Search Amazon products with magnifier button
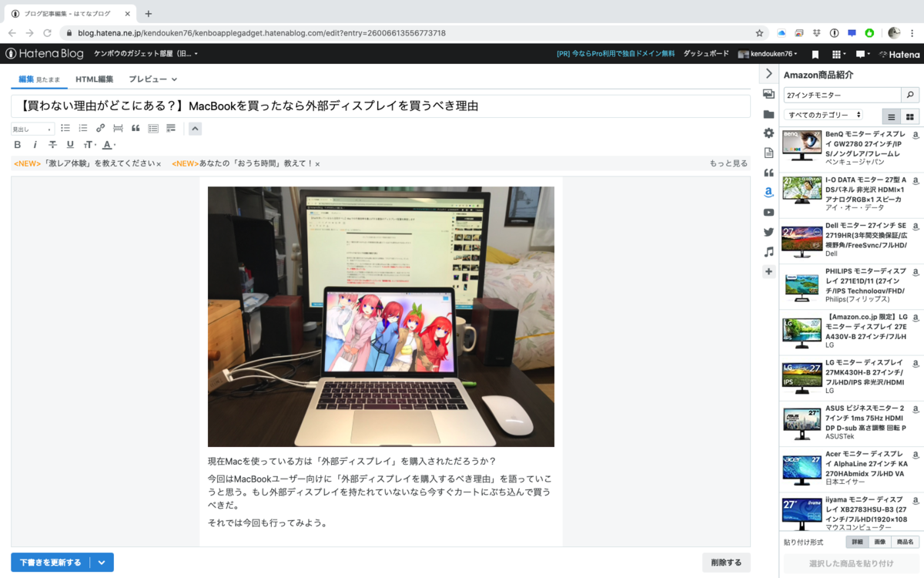The height and width of the screenshot is (578, 924). coord(910,95)
